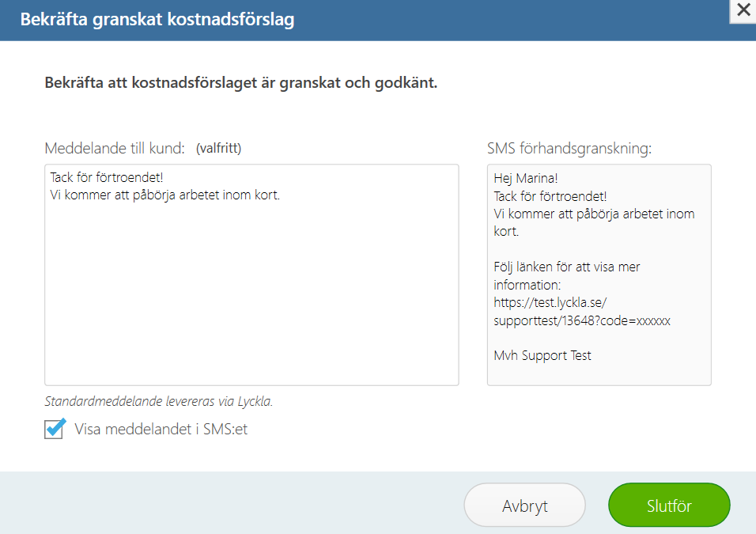The height and width of the screenshot is (534, 756).
Task: Uncheck Visa meddelandet i SMS:et checkbox
Action: click(x=54, y=429)
